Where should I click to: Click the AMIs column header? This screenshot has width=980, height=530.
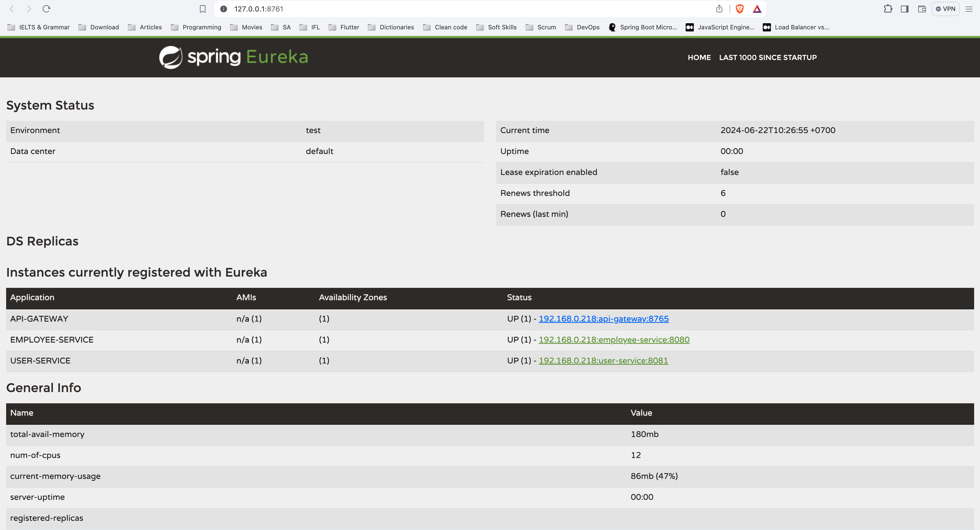[x=246, y=297]
